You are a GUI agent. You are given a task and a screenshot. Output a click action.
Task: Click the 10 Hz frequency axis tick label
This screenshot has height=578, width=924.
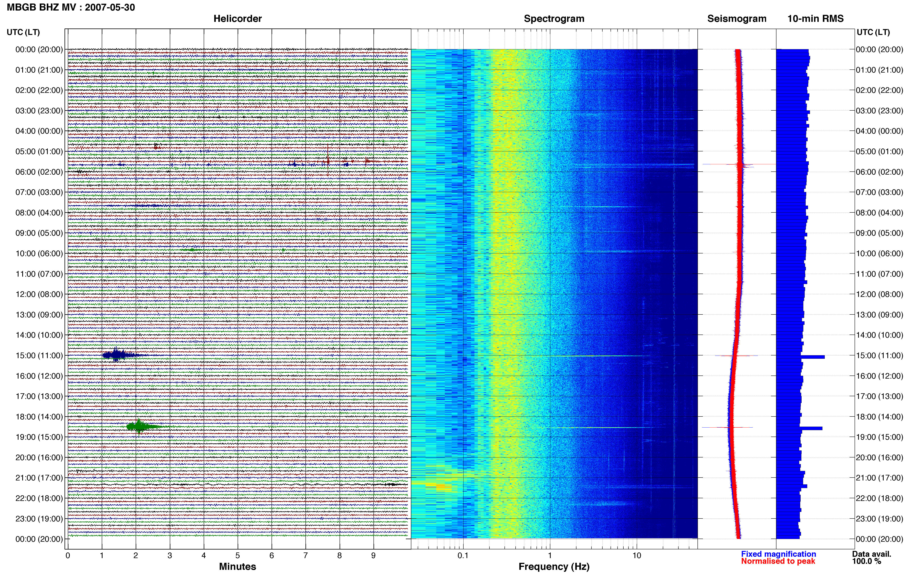click(x=636, y=555)
